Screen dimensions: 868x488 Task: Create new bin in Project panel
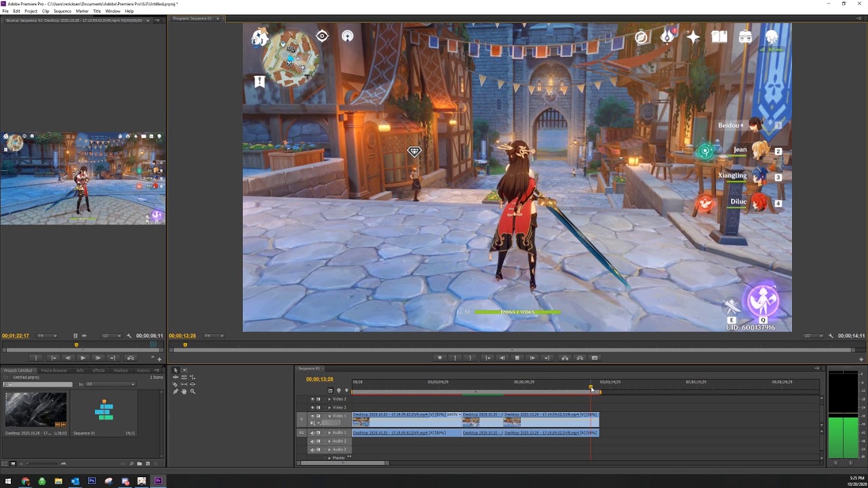click(x=139, y=464)
